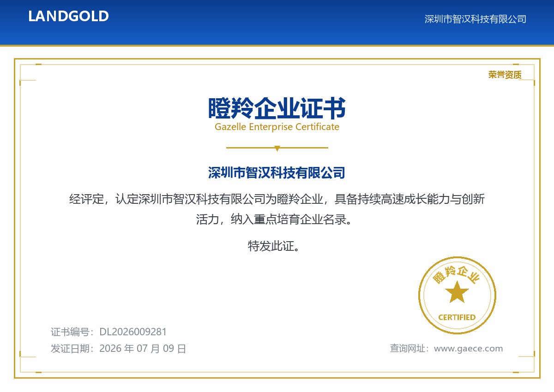
Task: Select the bold blue company name 深圳市智汉科技有限公司
Action: 277,173
